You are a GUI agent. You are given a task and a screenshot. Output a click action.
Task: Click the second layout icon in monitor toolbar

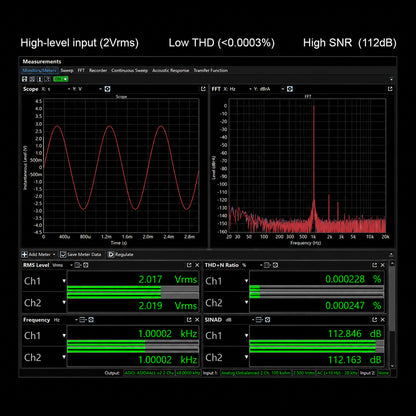[x=32, y=79]
